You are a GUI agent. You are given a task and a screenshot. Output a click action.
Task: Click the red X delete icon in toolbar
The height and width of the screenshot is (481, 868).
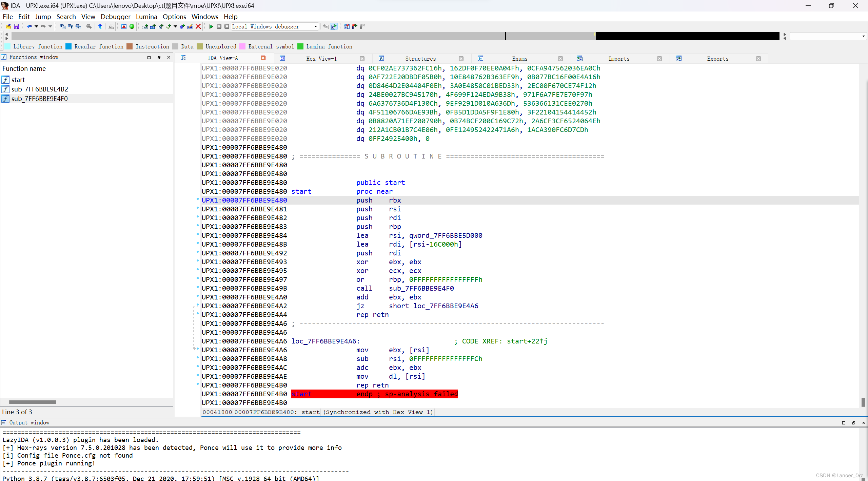pyautogui.click(x=198, y=26)
